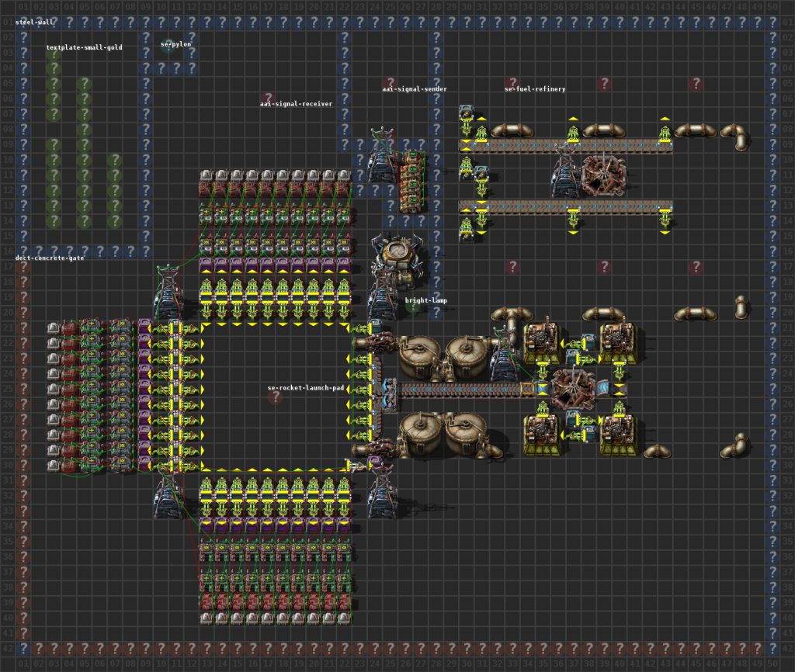The width and height of the screenshot is (795, 672).
Task: Select power pole beside the upper centrifuge
Action: pos(564,170)
